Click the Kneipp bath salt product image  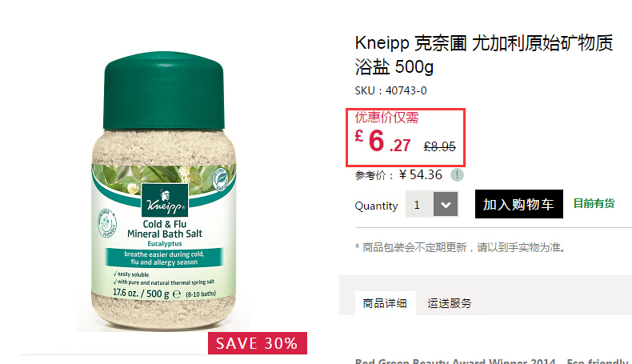[x=164, y=191]
